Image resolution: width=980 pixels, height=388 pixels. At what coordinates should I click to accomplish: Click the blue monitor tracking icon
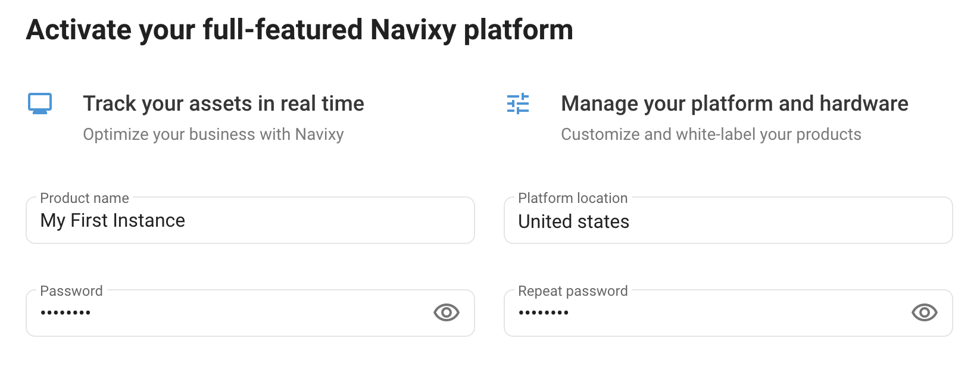point(40,104)
